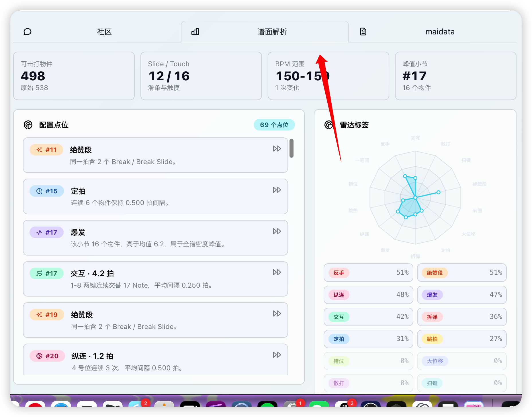Click the 连续 6 个物件保持 0.500 拍间隔 text
532x417 pixels.
tap(120, 203)
